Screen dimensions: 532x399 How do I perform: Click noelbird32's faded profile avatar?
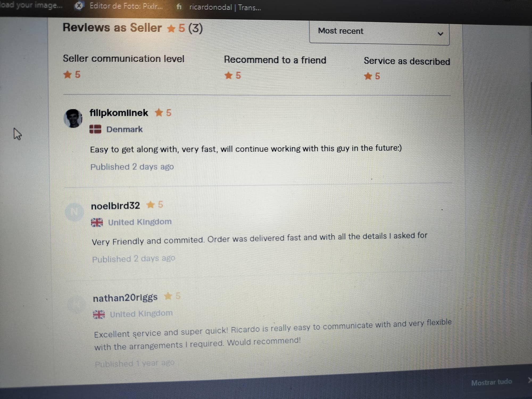pos(74,211)
